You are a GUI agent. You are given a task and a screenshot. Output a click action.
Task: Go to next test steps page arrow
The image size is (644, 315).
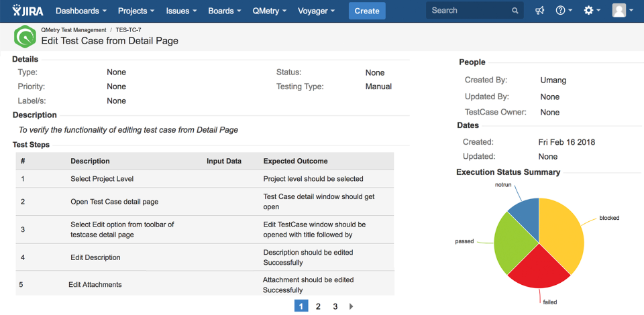click(351, 306)
